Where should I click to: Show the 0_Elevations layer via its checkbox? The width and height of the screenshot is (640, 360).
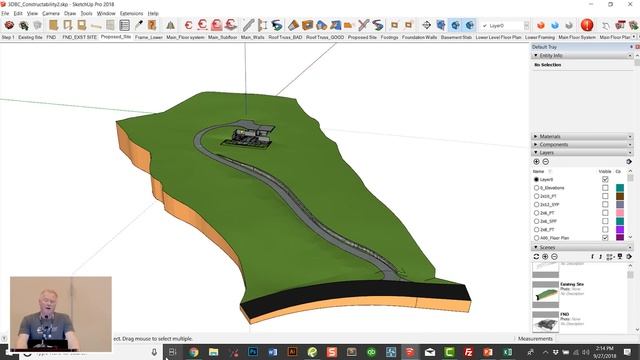pos(605,188)
